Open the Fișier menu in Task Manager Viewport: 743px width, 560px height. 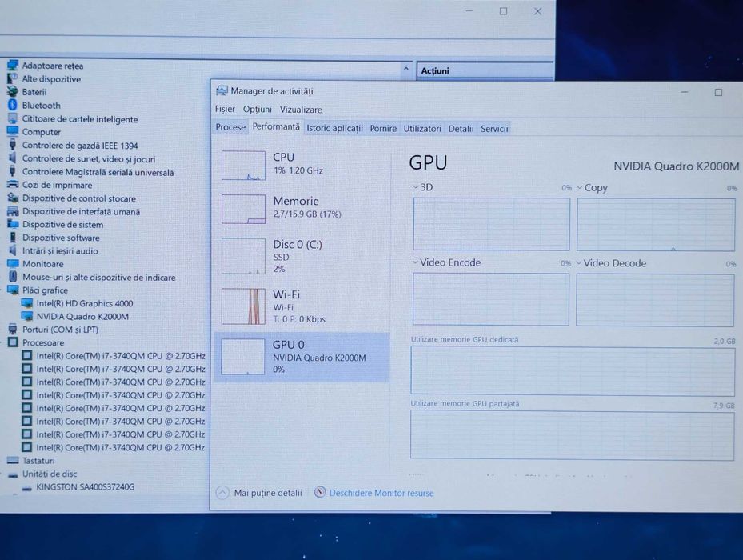[x=225, y=109]
